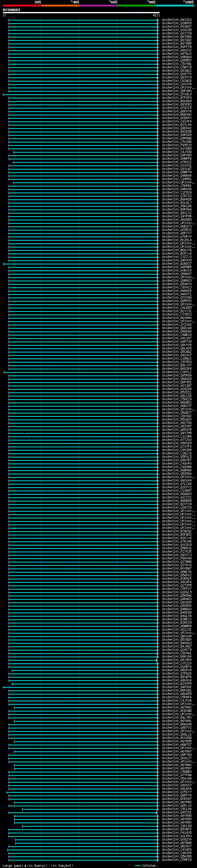
Task: Click the 'Large gaps' legend text
Action: coord(13,866)
